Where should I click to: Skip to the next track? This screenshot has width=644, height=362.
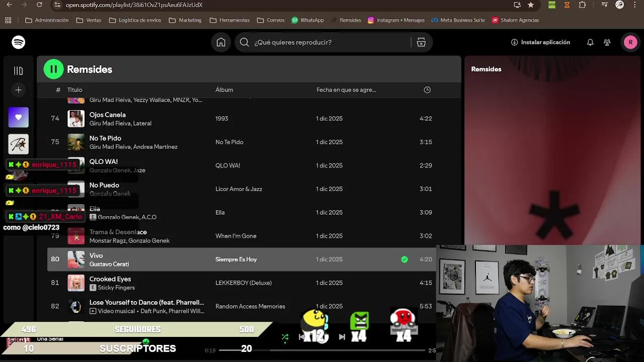click(342, 337)
